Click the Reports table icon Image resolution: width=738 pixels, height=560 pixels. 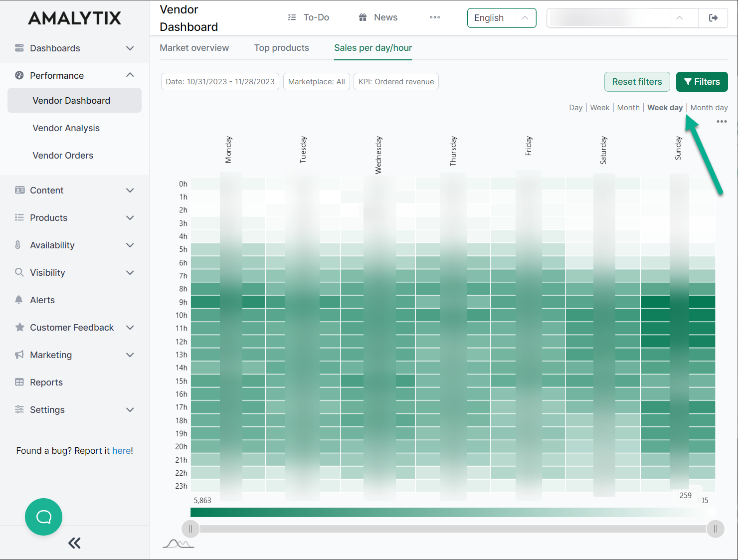(x=19, y=382)
